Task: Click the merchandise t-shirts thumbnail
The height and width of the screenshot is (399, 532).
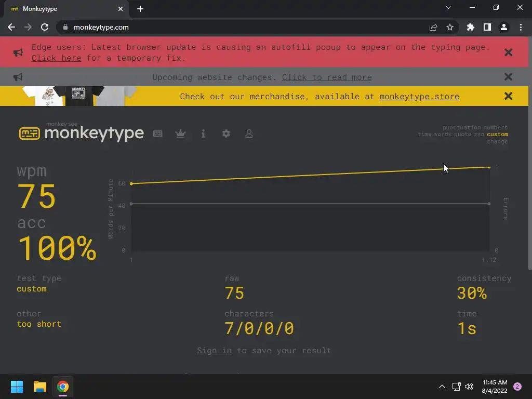Action: pos(79,96)
